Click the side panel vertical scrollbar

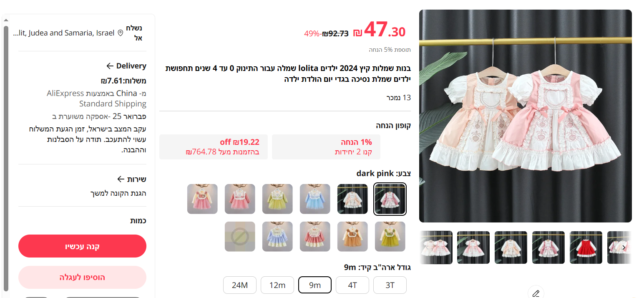pos(6,158)
